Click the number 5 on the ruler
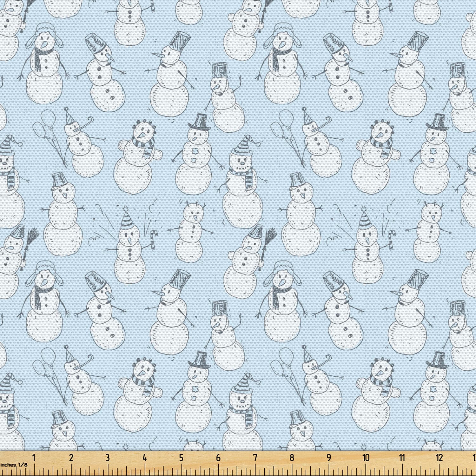The height and width of the screenshot is (476, 476). 181,458
